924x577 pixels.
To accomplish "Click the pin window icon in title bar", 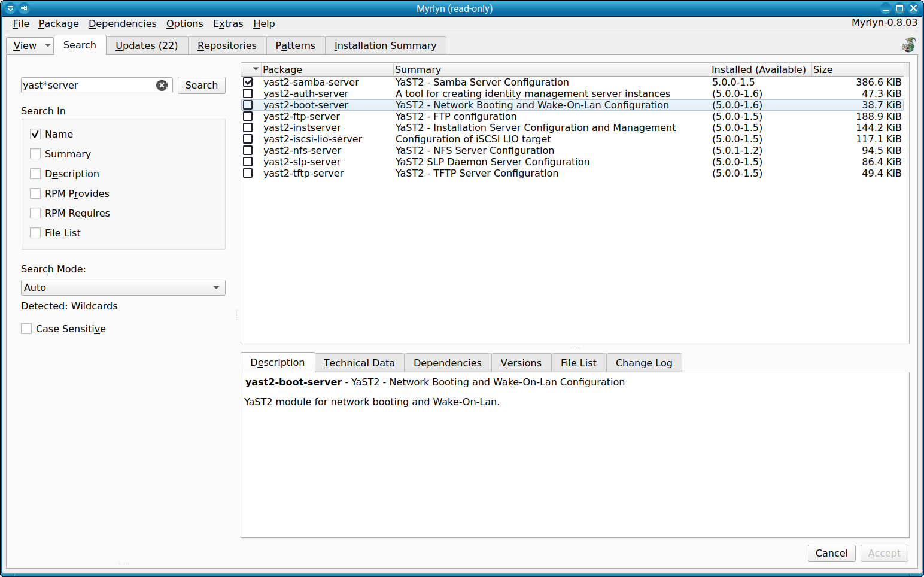I will point(24,8).
